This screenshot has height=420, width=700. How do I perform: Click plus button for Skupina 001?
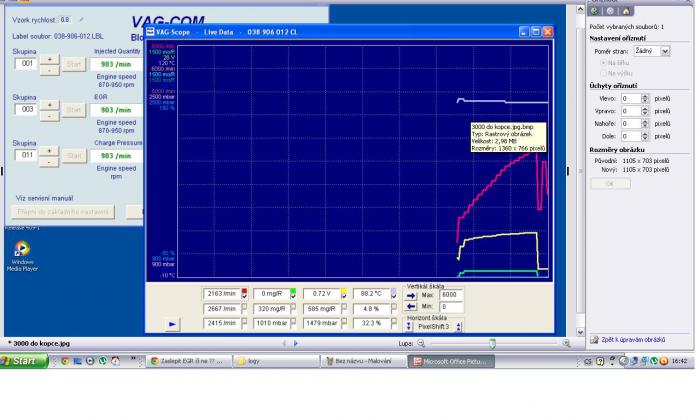coord(50,59)
